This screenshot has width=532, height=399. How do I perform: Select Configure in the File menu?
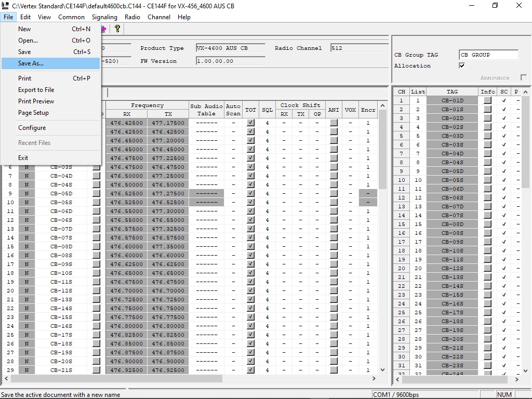50,128
